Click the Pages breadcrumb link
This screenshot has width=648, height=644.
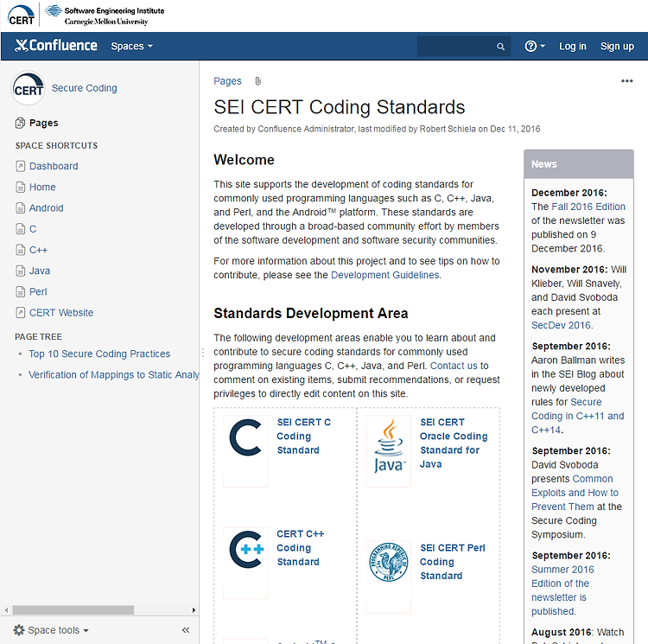click(227, 81)
